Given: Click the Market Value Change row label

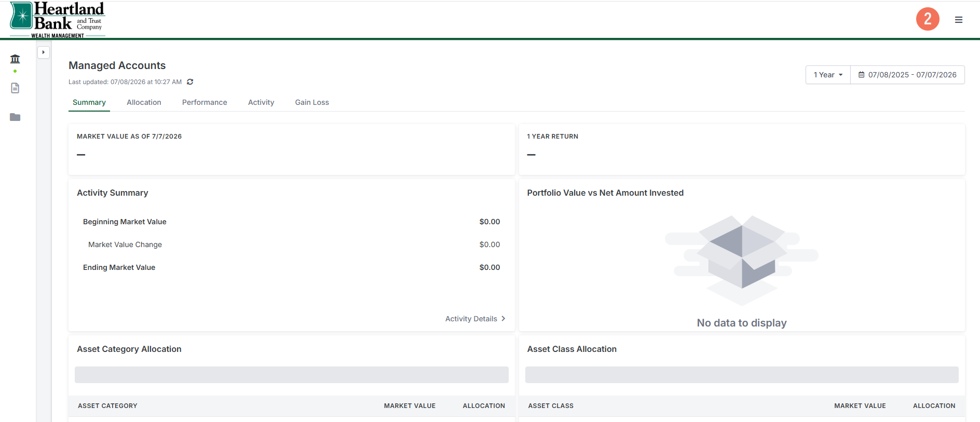Looking at the screenshot, I should 125,244.
